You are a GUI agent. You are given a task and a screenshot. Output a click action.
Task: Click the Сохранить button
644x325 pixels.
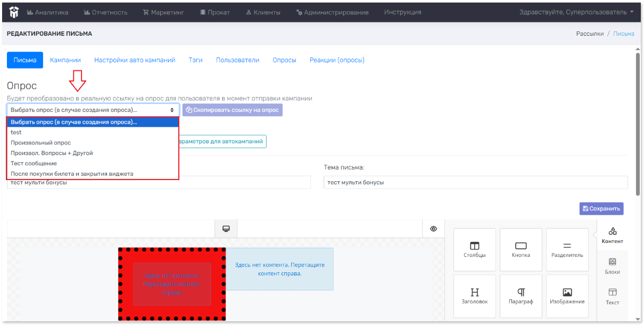601,208
